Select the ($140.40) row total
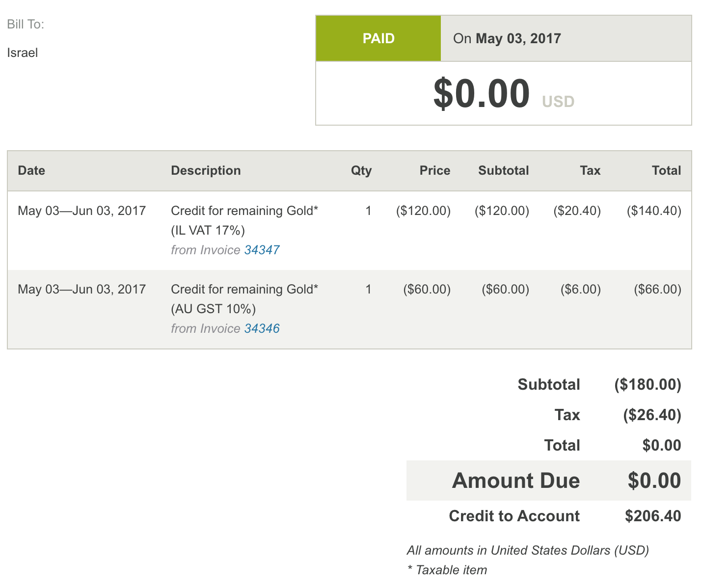 [x=654, y=211]
